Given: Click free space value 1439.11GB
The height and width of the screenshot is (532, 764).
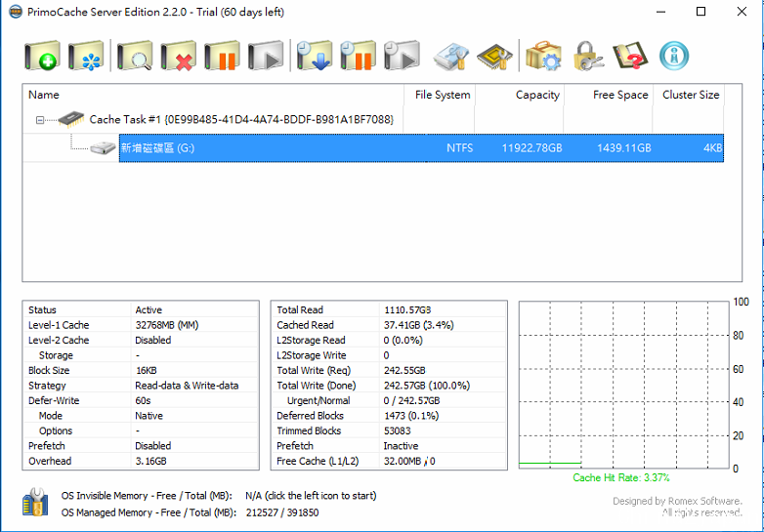Looking at the screenshot, I should tap(623, 148).
